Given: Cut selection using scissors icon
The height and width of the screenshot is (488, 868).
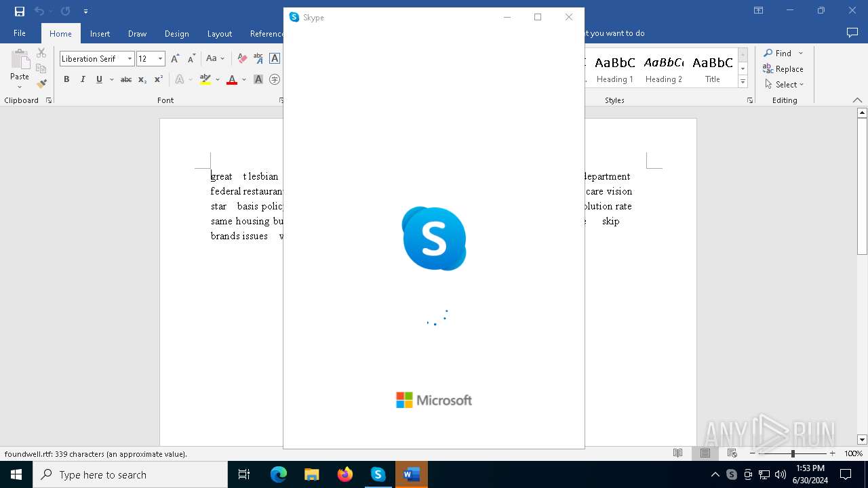Looking at the screenshot, I should (41, 53).
